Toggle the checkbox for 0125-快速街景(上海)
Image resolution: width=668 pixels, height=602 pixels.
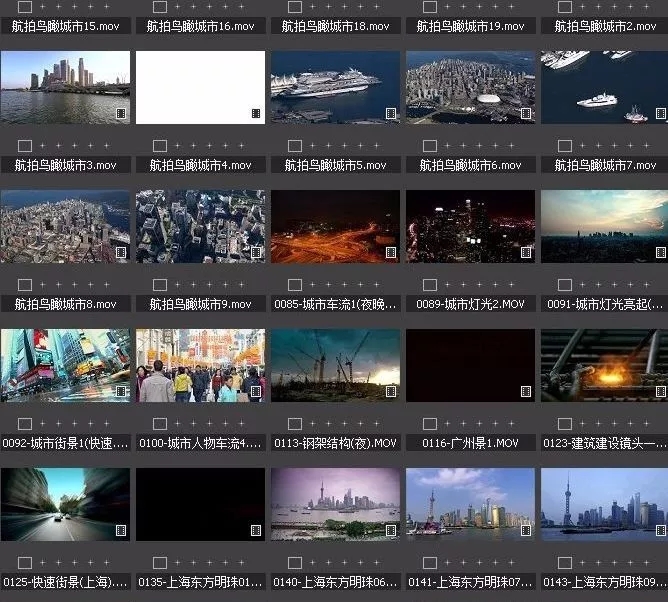(25, 563)
